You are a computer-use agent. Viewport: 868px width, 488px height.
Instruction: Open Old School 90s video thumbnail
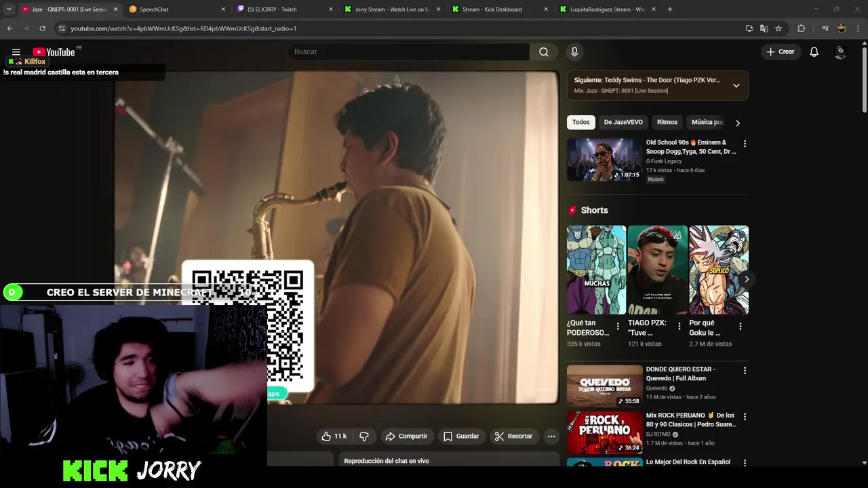tap(604, 160)
